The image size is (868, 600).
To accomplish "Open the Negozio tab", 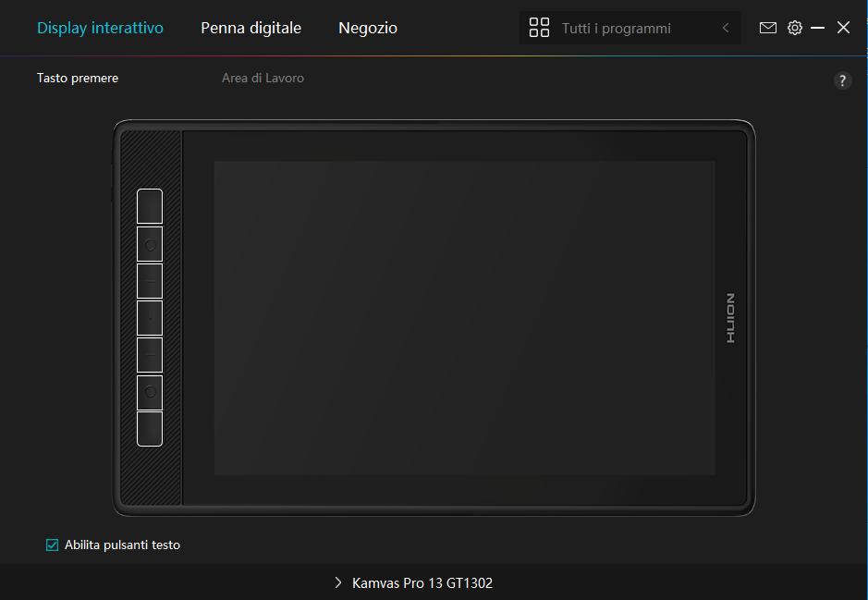I will coord(368,28).
